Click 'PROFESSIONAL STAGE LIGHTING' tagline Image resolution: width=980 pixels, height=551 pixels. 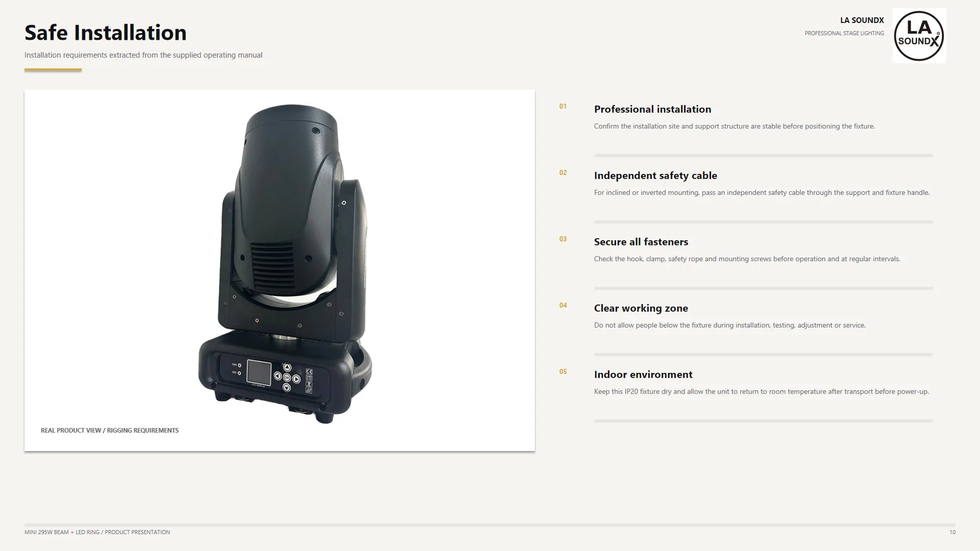click(844, 34)
